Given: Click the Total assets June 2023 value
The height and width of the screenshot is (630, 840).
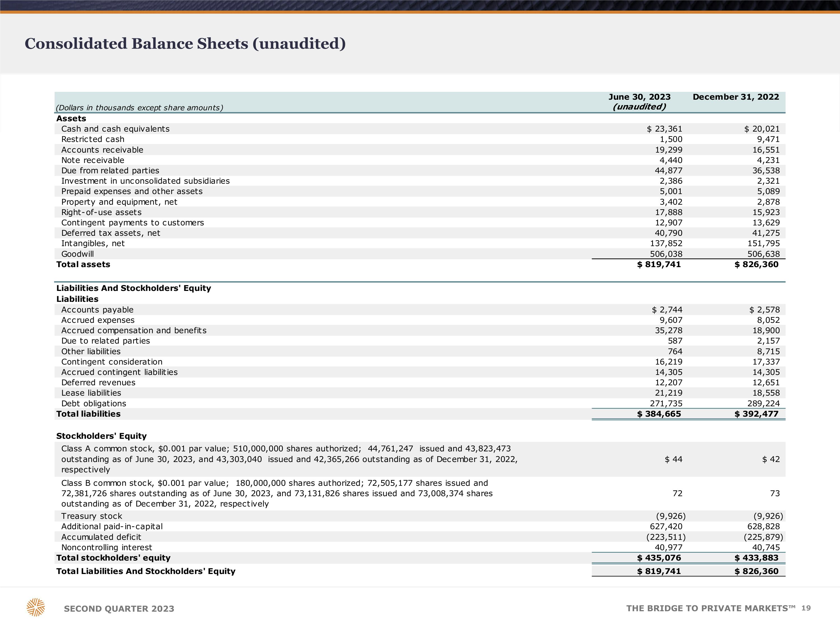Looking at the screenshot, I should (659, 265).
